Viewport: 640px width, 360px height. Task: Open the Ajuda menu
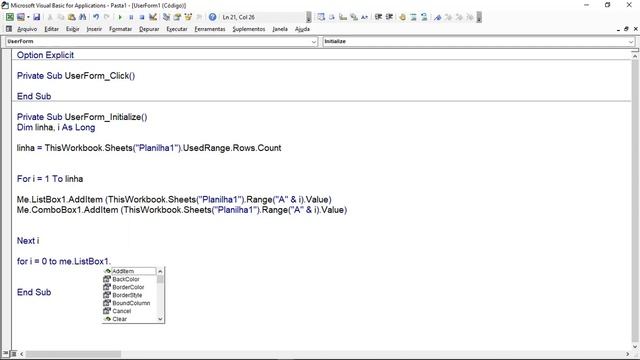(302, 29)
